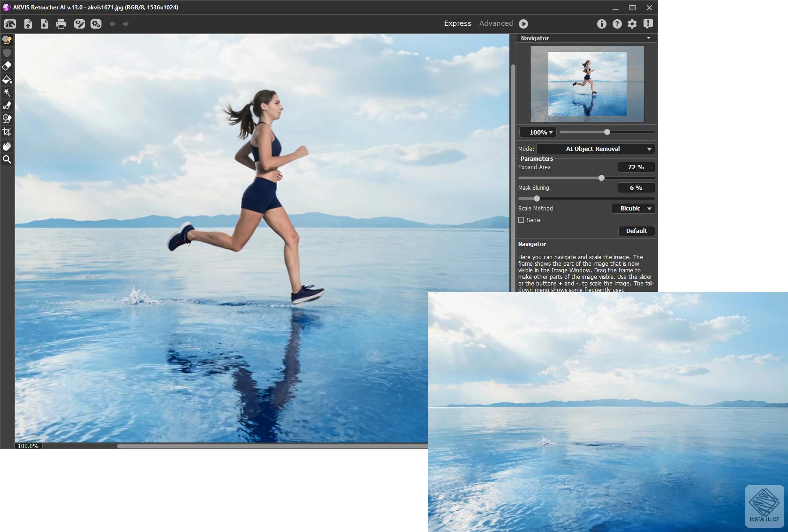This screenshot has height=532, width=788.
Task: Click the navigator zoom slider handle
Action: tap(607, 132)
